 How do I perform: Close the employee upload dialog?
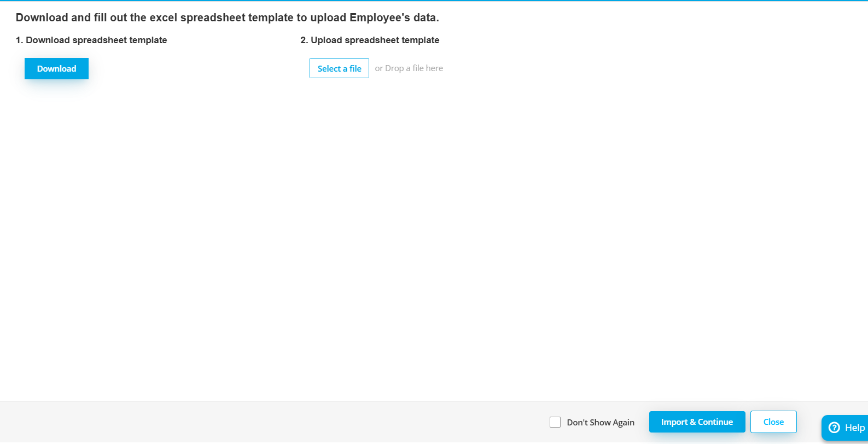[x=773, y=422]
